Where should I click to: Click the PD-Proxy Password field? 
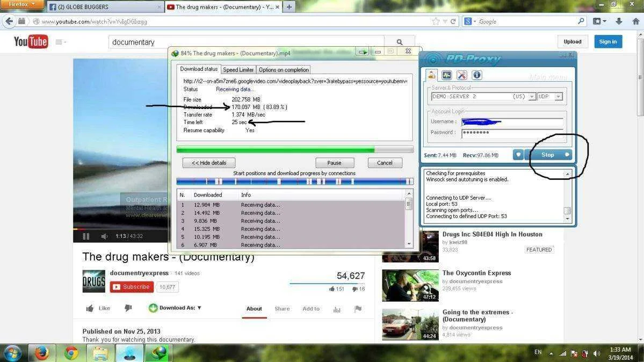tap(512, 133)
